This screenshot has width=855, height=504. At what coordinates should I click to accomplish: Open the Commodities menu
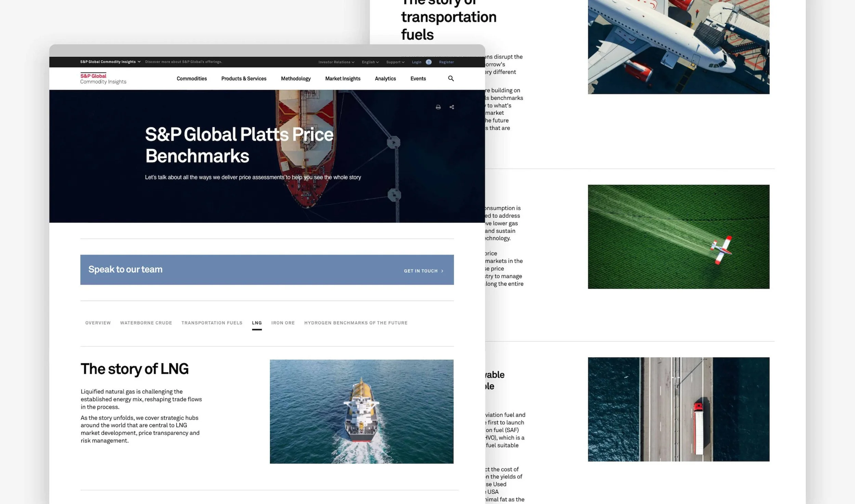coord(192,79)
